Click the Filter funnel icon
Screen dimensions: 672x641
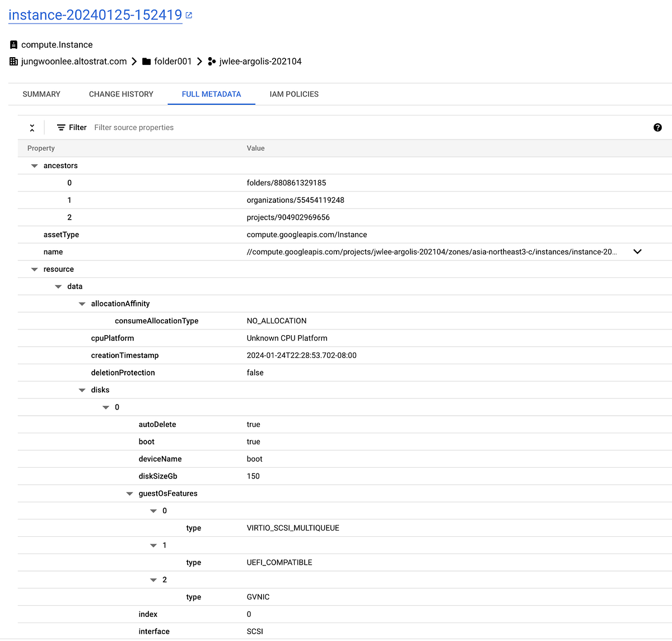(x=62, y=127)
